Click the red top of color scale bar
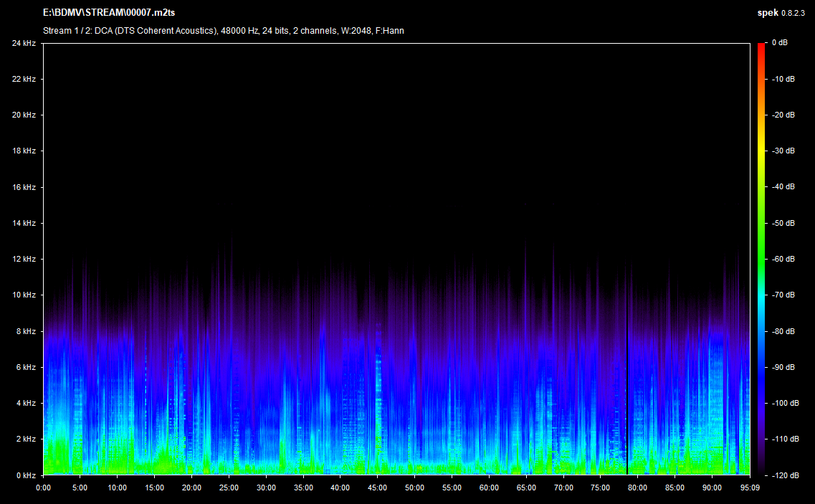The width and height of the screenshot is (815, 504). coord(761,47)
